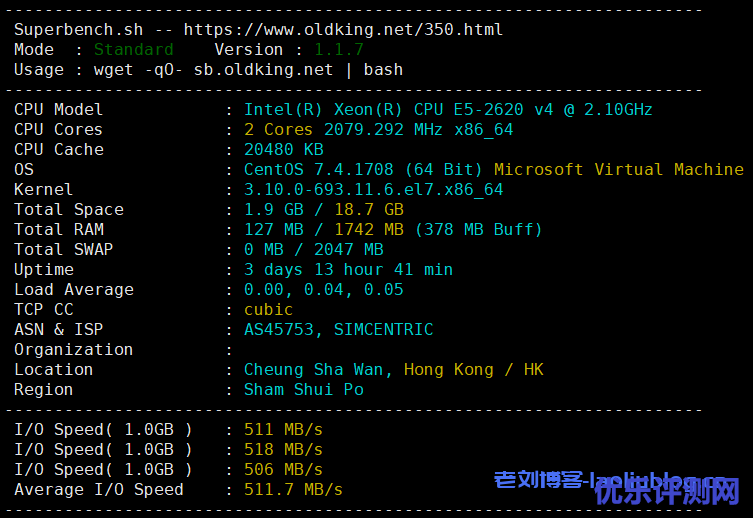Select the Intel Xeon E5-2620 CPU model text
The height and width of the screenshot is (518, 753).
(448, 109)
